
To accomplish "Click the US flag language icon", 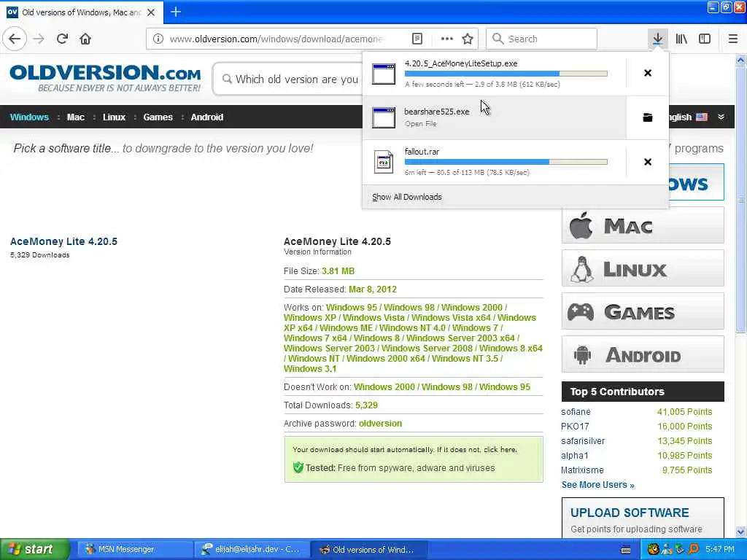I will [x=702, y=117].
